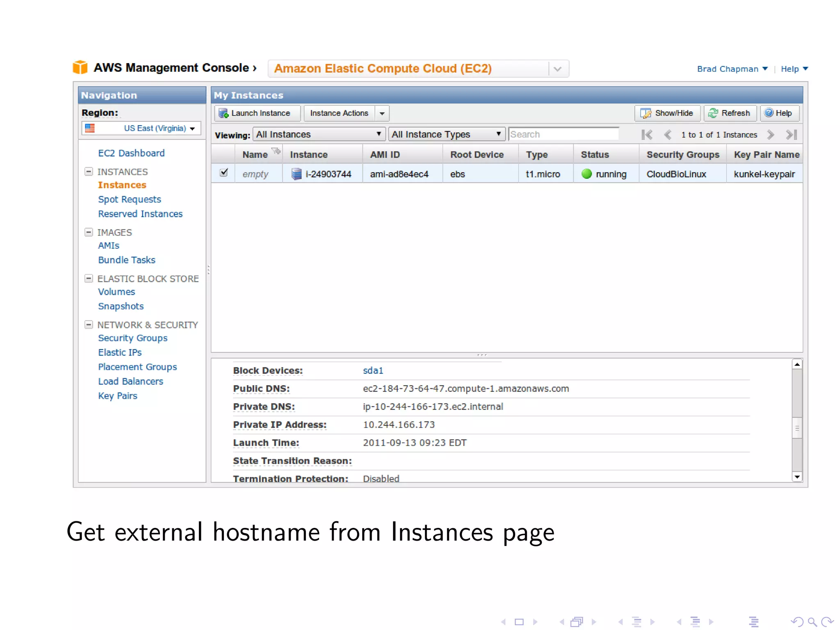The image size is (840, 630).
Task: Sort by Key Pair Name column header
Action: (x=765, y=154)
